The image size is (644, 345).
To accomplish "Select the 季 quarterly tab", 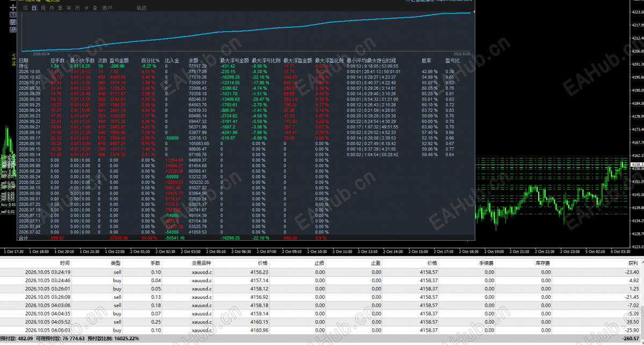I will pos(60,8).
